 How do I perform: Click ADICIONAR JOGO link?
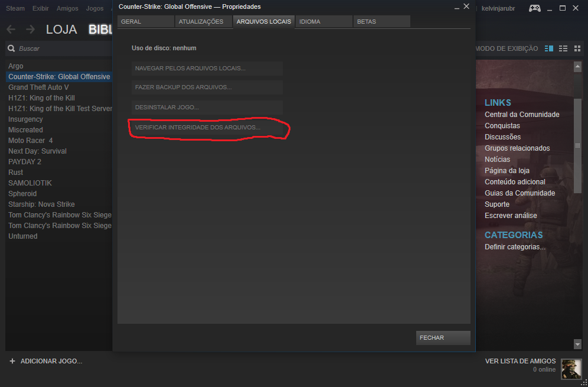pos(51,361)
